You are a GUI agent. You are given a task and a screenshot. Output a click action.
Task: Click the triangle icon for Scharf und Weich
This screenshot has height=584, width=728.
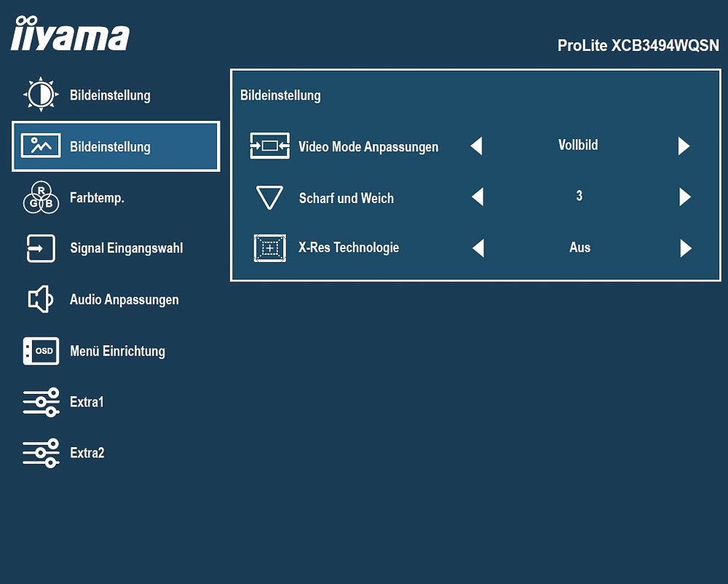(x=270, y=197)
